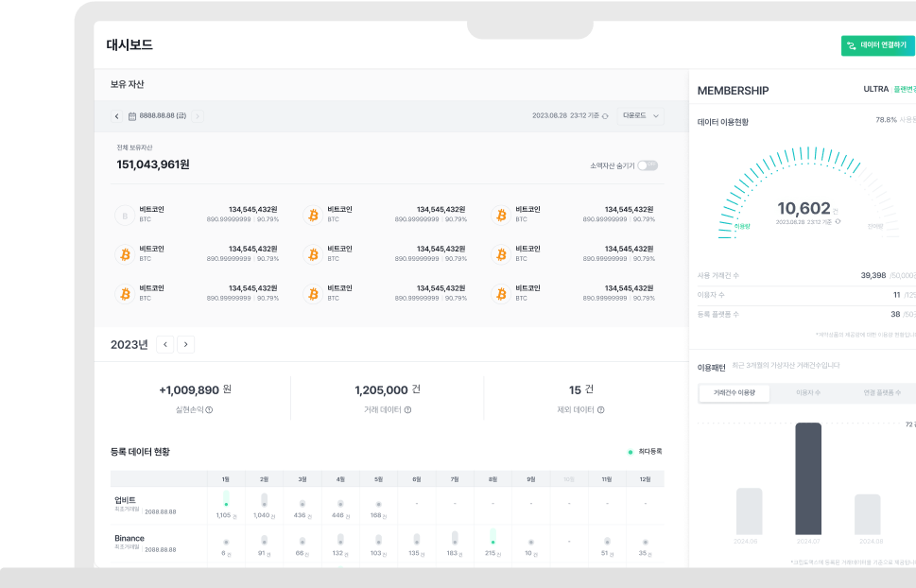Click the 78.8% usage percentage
The image size is (916, 588).
[x=886, y=120]
